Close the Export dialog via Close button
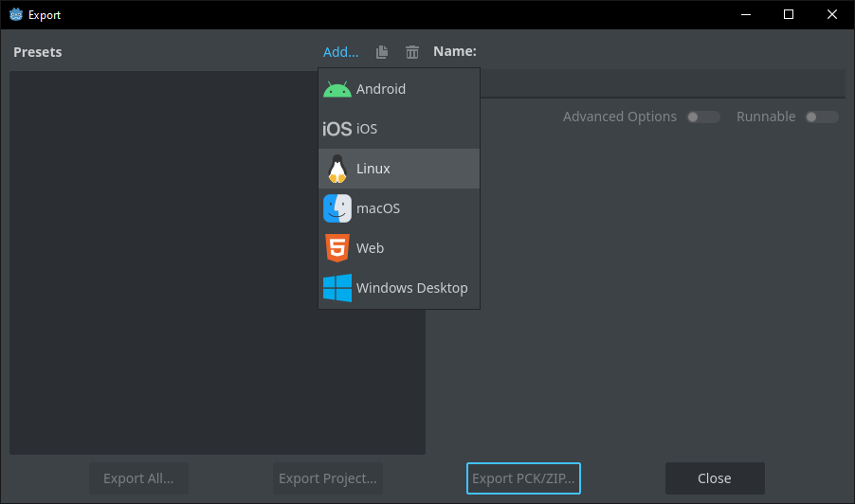Screen dimensions: 855x504 715,478
